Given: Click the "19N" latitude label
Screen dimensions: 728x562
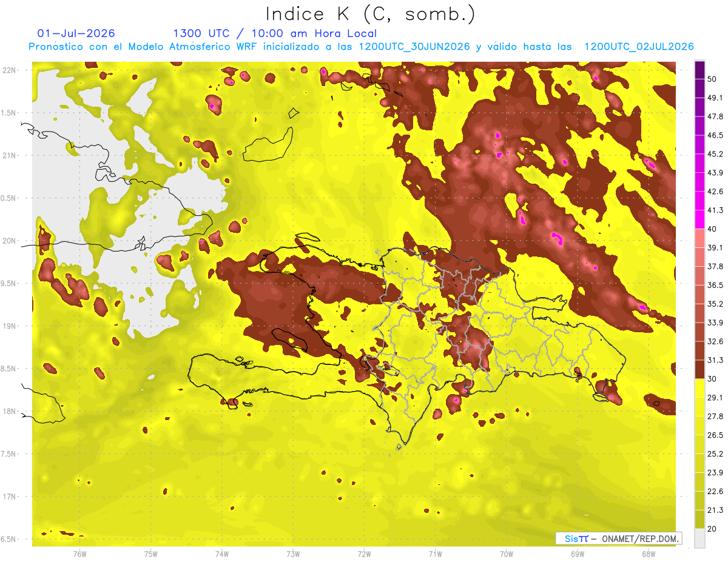Looking at the screenshot, I should (8, 326).
